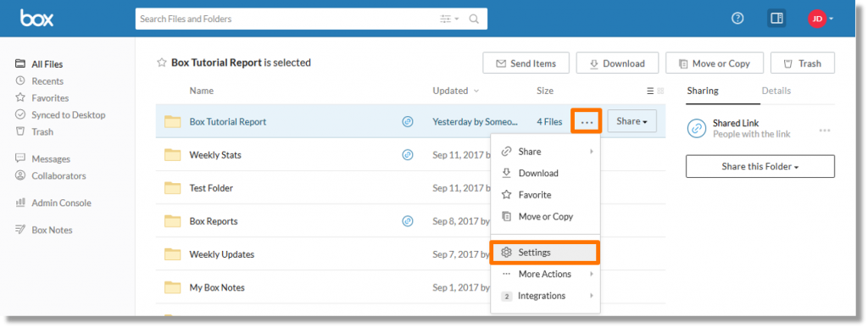
Task: Toggle the right sidebar panel icon
Action: [x=776, y=19]
